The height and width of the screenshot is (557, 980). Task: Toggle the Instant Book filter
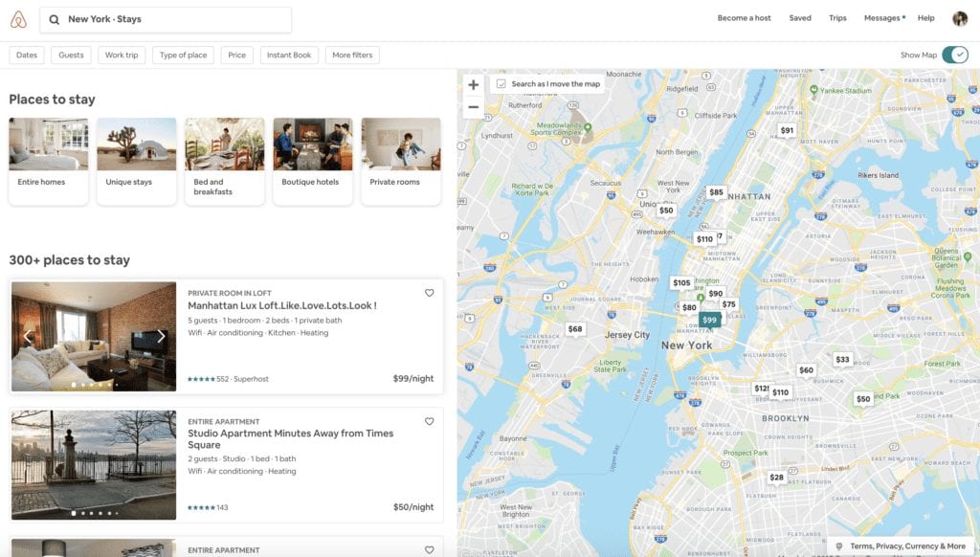[289, 55]
